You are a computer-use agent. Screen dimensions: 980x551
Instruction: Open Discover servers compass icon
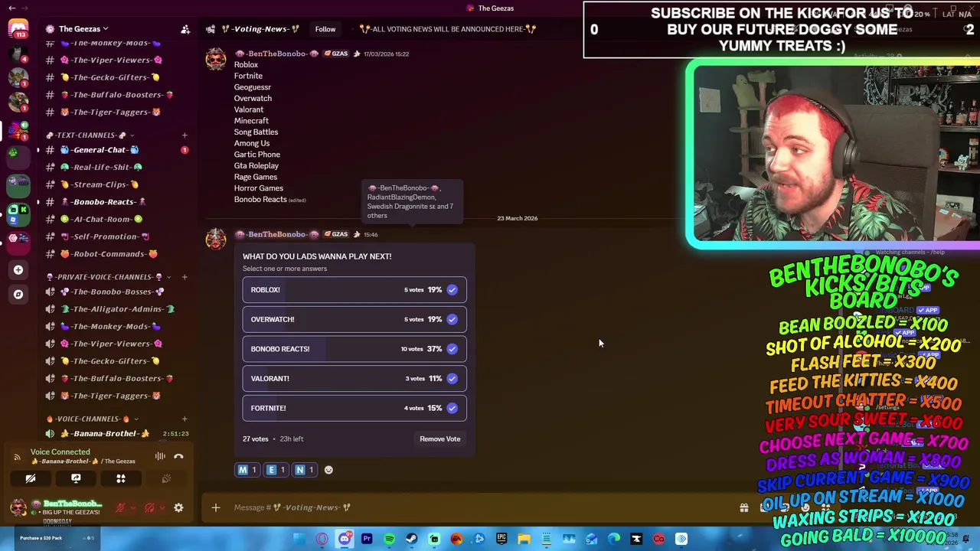pos(18,294)
